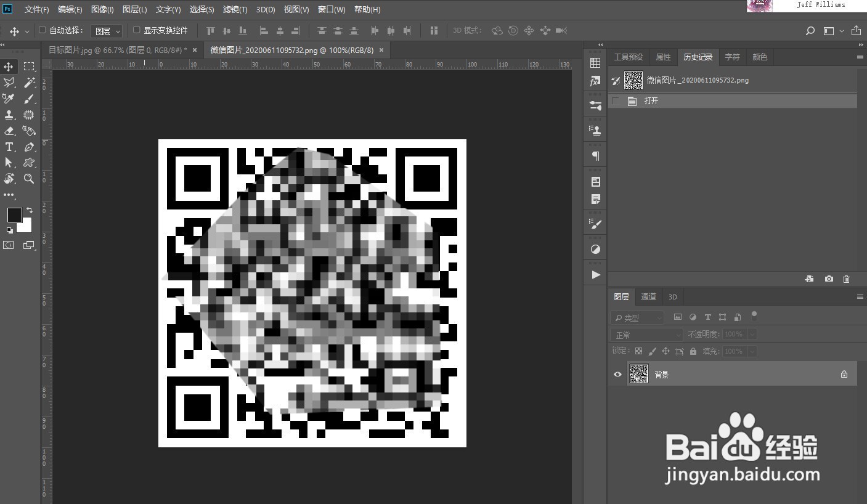Toggle layer filter on/off switch
This screenshot has width=867, height=504.
[754, 316]
